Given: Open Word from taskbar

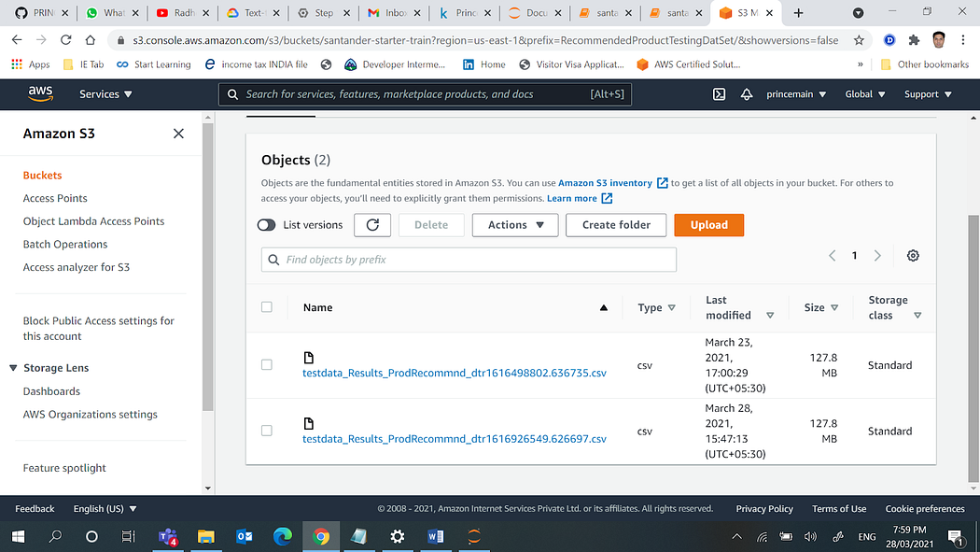Looking at the screenshot, I should [436, 536].
